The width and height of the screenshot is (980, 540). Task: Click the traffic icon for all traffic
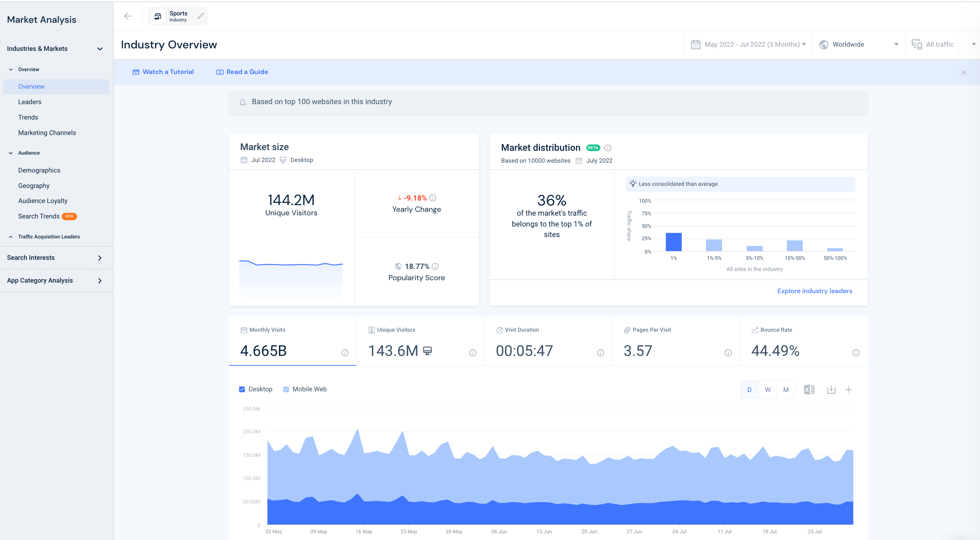pyautogui.click(x=918, y=44)
